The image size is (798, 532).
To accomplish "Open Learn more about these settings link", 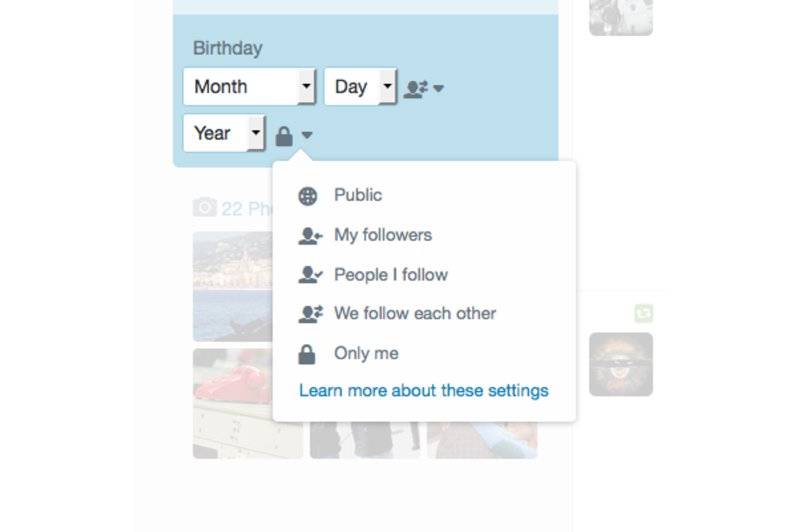I will tap(424, 390).
